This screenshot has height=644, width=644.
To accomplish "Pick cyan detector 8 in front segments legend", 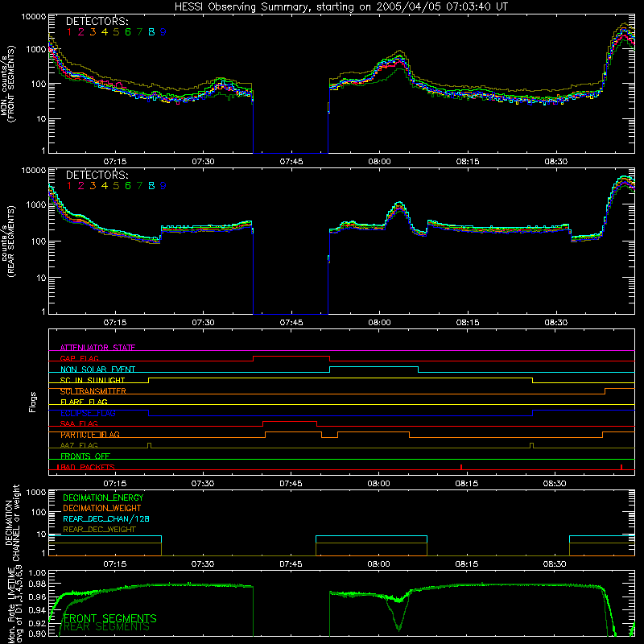I will (x=151, y=32).
